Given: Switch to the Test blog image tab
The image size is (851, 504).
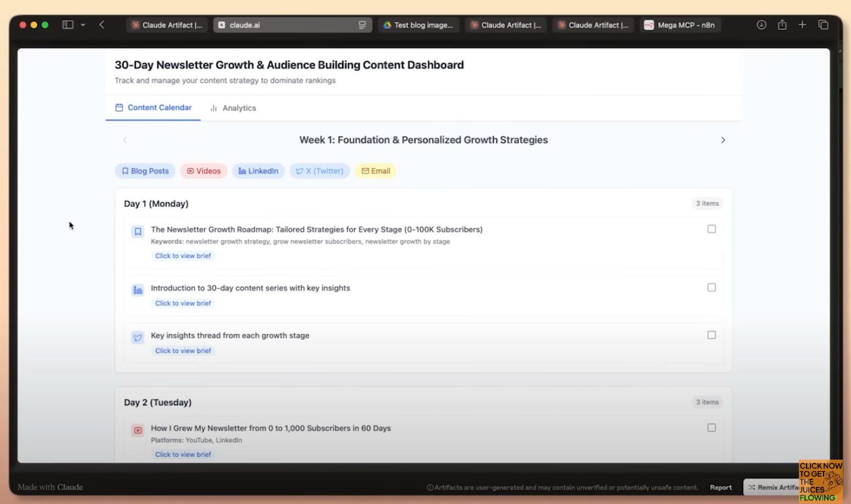Looking at the screenshot, I should coord(418,25).
